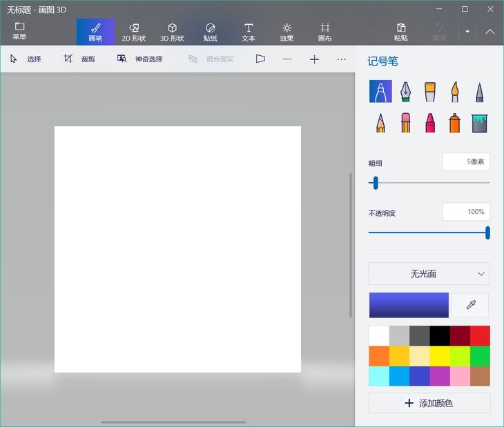
Task: Click the 不透明度 opacity value field
Action: pyautogui.click(x=466, y=212)
